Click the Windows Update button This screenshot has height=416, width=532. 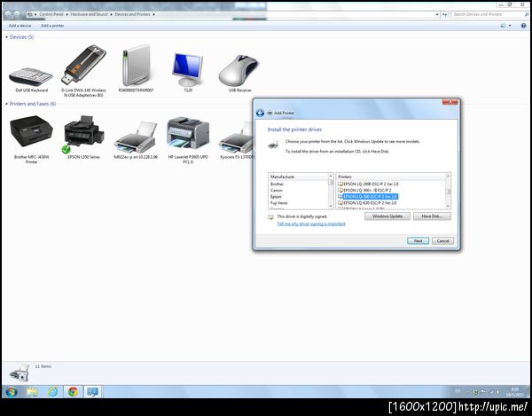pos(387,216)
